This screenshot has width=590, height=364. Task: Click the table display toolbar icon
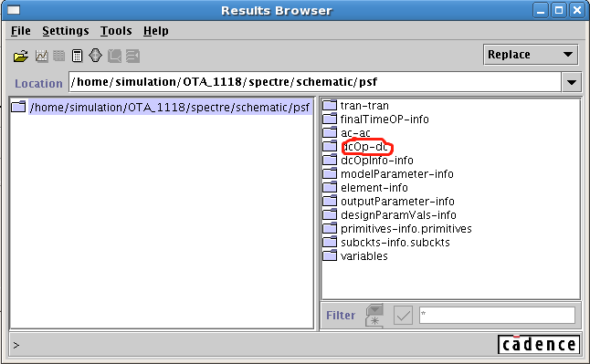click(x=58, y=56)
